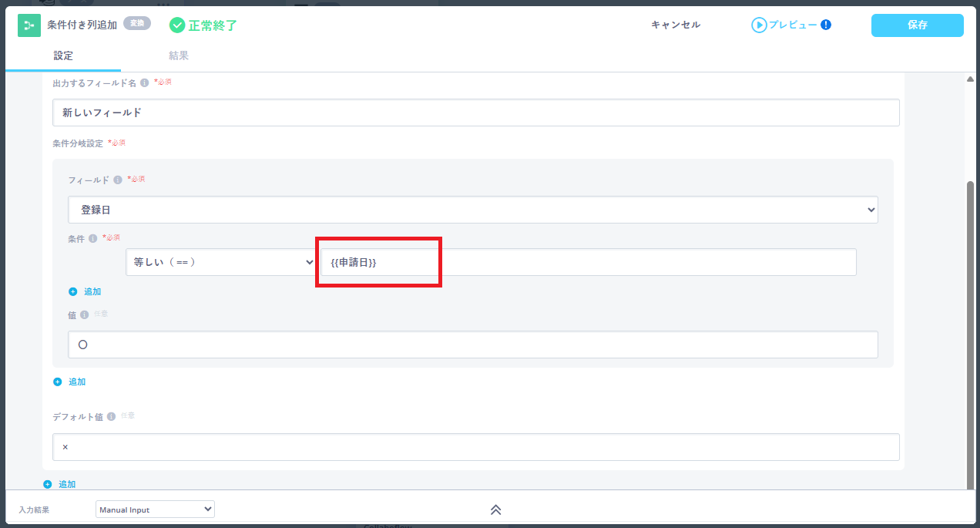Click the info icon beside 値 label
This screenshot has width=980, height=528.
coord(85,314)
